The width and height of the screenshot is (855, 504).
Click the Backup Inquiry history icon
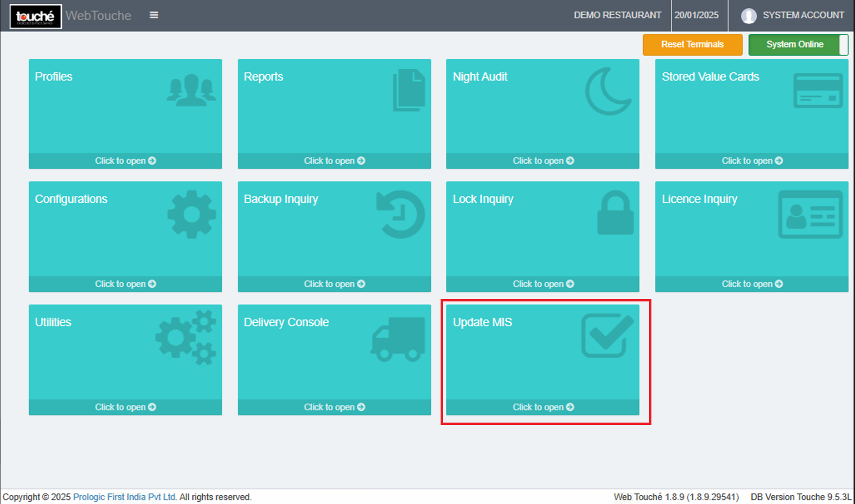point(401,214)
